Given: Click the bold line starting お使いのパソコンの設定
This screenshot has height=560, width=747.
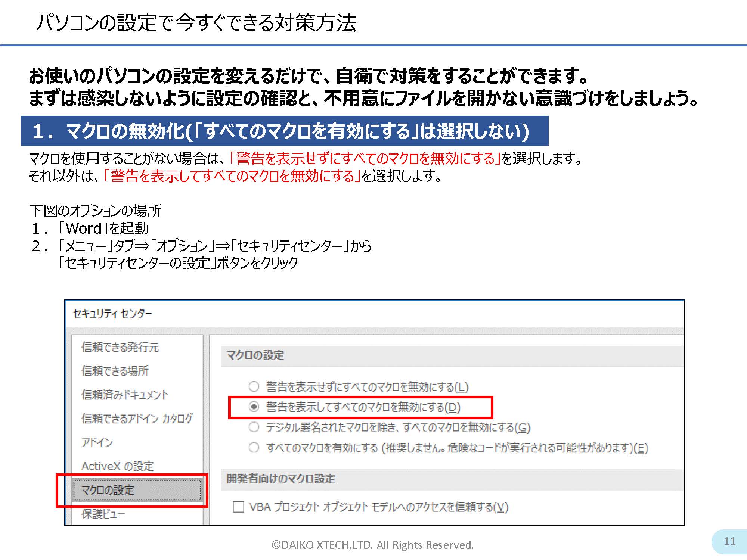Looking at the screenshot, I should tap(309, 76).
